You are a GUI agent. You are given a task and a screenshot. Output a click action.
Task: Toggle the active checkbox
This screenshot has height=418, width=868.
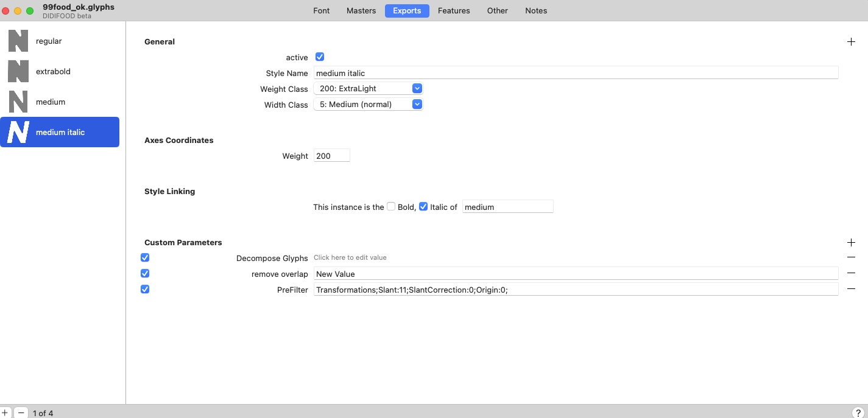[320, 57]
